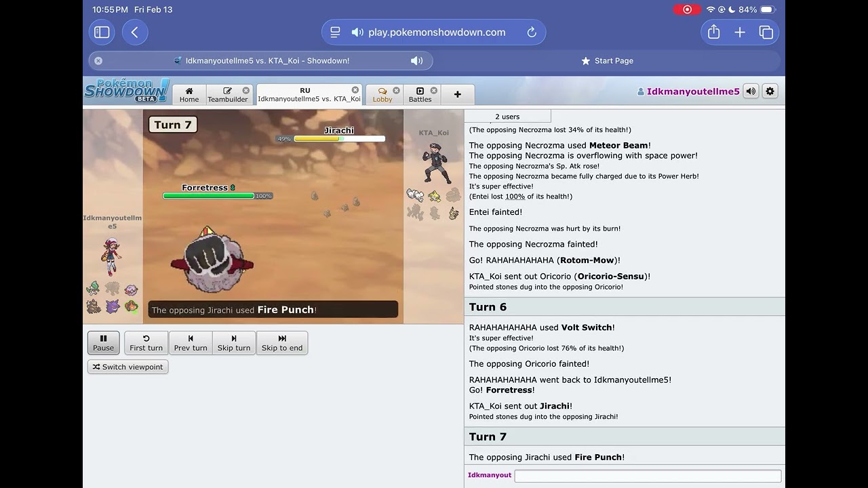Click 'RAHAHAHAHAHA used Volt Switch!' log line
868x488 pixels.
click(542, 327)
